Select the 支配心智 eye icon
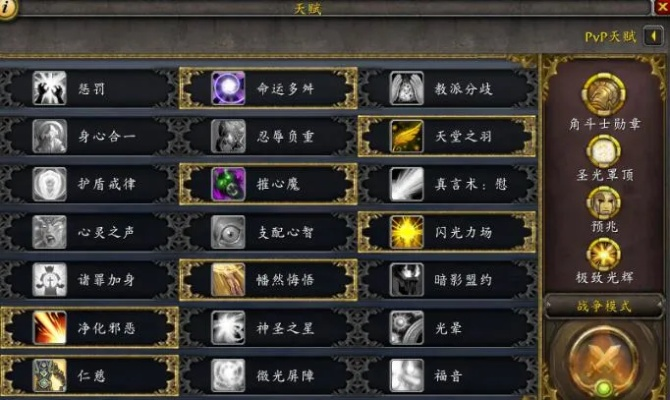Image resolution: width=670 pixels, height=400 pixels. pyautogui.click(x=228, y=232)
